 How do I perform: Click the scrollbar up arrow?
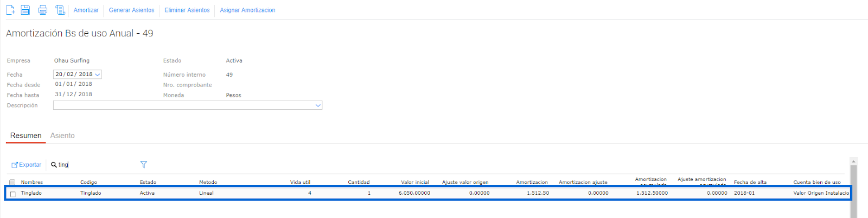853,161
